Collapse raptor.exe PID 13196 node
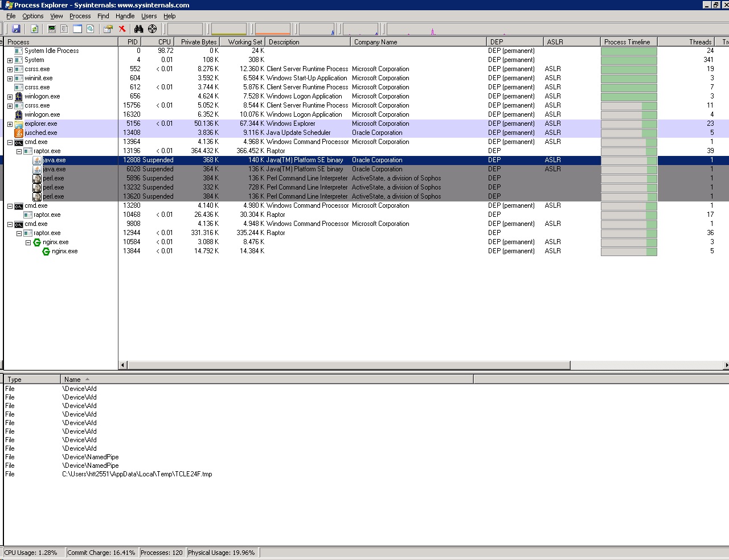Screen dimensions: 729x560 point(19,151)
